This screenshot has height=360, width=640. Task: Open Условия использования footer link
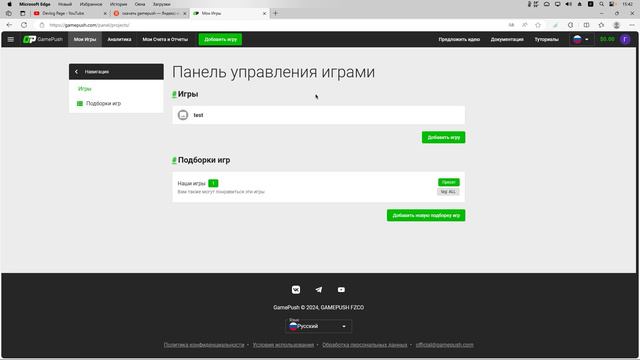283,345
